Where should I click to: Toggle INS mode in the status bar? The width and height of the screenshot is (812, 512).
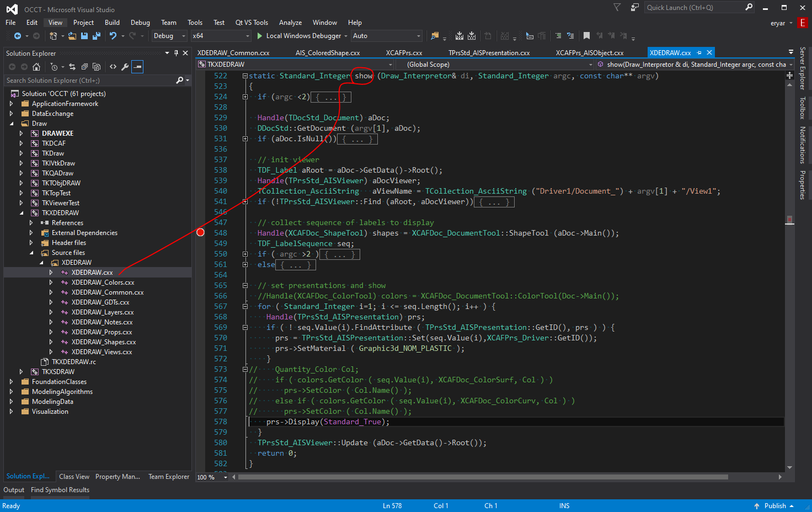coord(564,505)
